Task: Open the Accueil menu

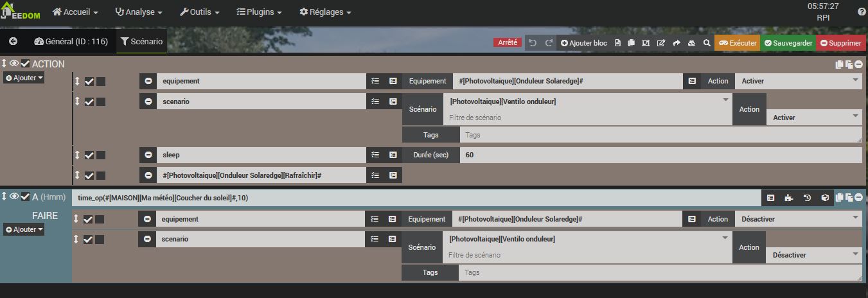Action: click(75, 12)
